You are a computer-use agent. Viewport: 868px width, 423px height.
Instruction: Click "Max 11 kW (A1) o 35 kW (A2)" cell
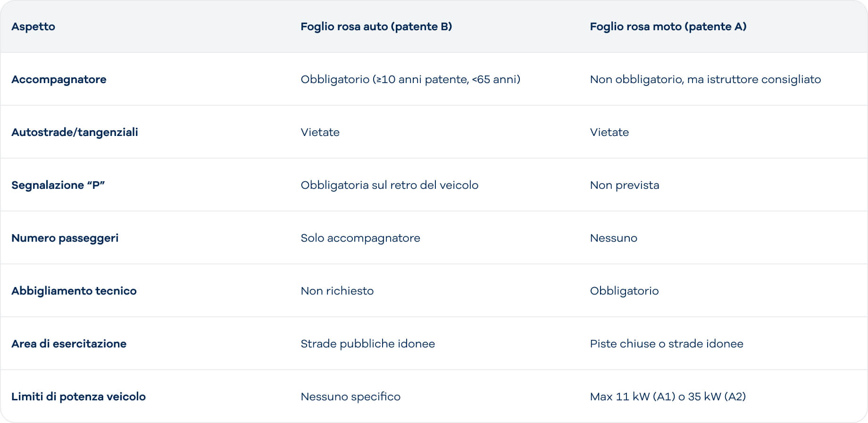tap(668, 397)
